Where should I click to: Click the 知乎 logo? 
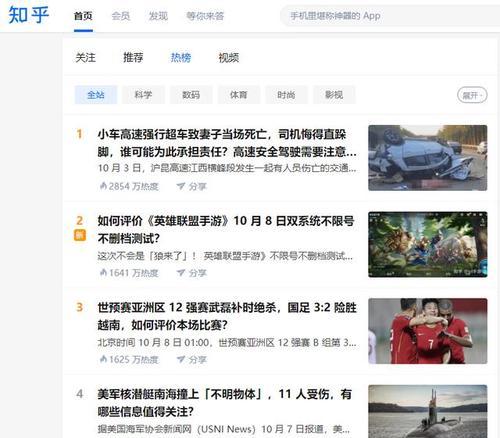29,15
